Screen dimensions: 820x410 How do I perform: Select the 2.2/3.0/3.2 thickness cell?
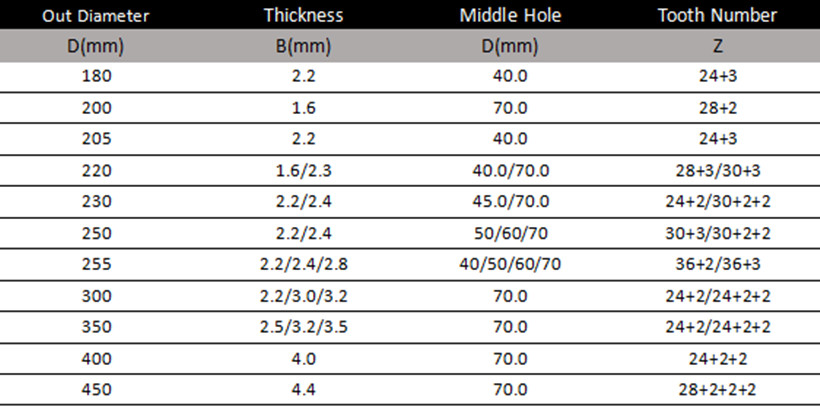(x=303, y=296)
